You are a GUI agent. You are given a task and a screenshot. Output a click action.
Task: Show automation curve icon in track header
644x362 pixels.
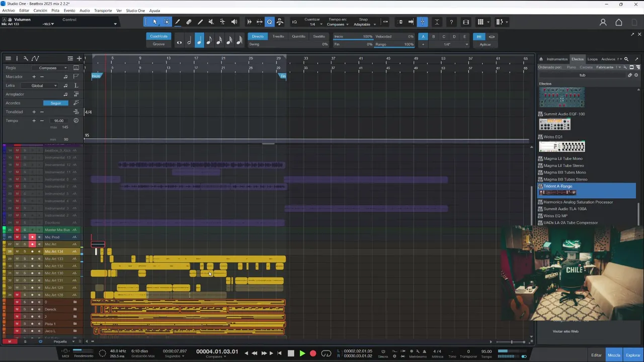pos(35,58)
